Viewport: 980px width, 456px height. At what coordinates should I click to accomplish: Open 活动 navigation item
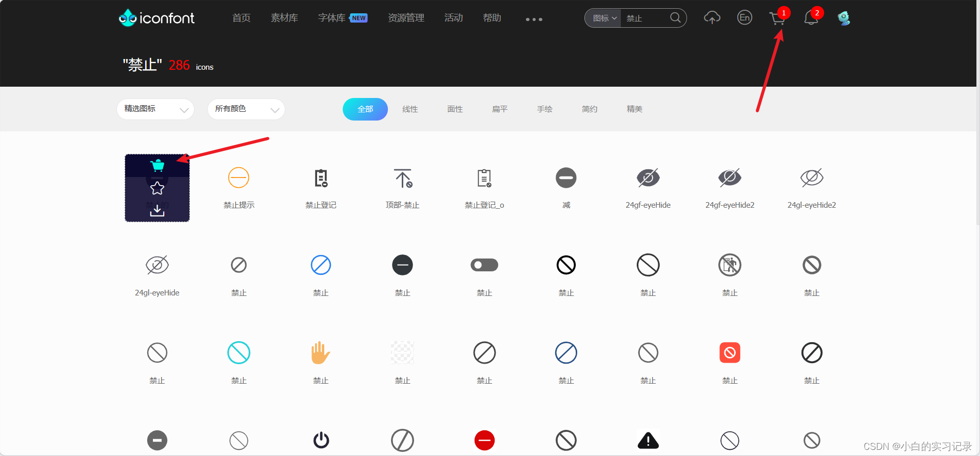click(454, 18)
